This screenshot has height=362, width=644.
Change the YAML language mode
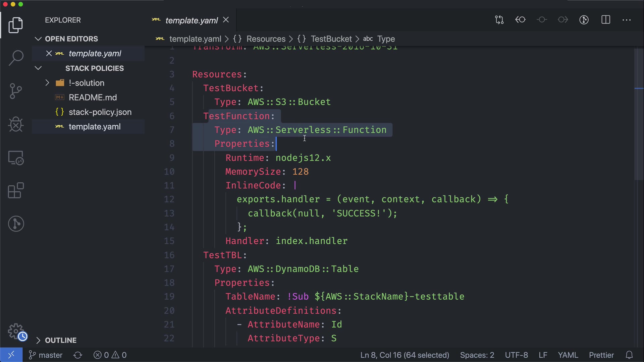click(568, 355)
